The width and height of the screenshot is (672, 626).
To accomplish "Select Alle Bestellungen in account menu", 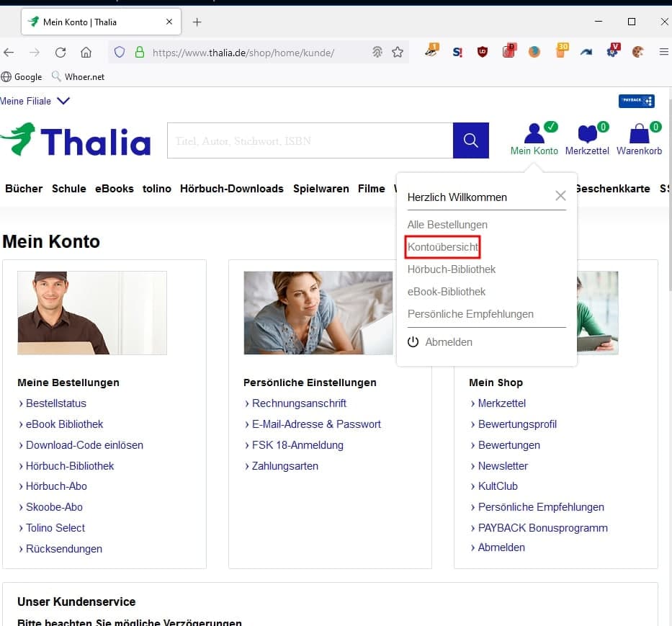I will [447, 225].
